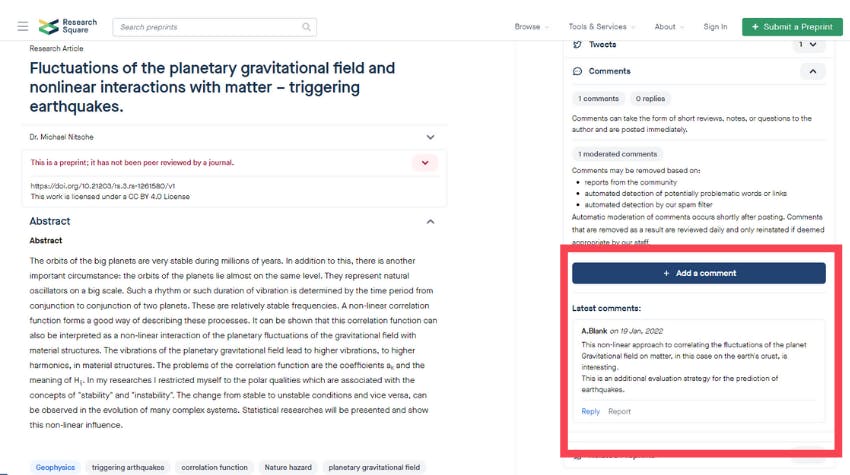The height and width of the screenshot is (475, 850).
Task: Expand the preprint notice red chevron
Action: click(425, 163)
